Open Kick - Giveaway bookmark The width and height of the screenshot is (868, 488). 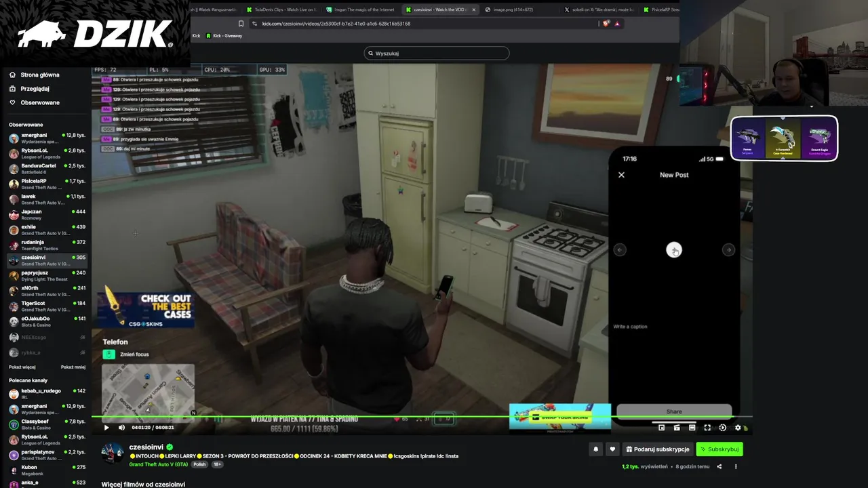tap(224, 36)
